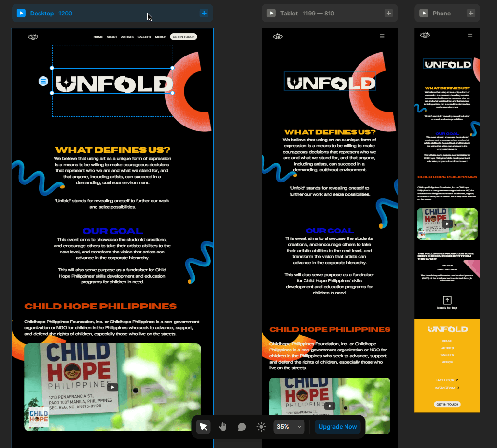
Task: Open the 35% zoom dropdown
Action: (289, 427)
